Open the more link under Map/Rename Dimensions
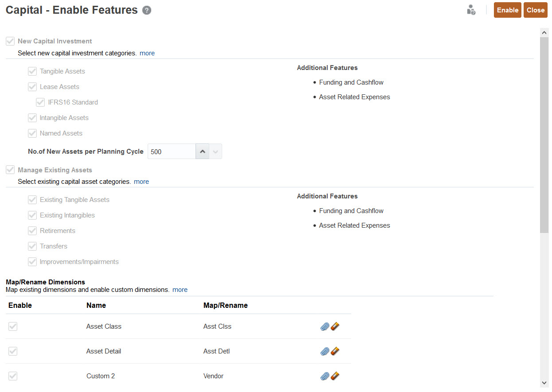The width and height of the screenshot is (552, 392). (180, 289)
